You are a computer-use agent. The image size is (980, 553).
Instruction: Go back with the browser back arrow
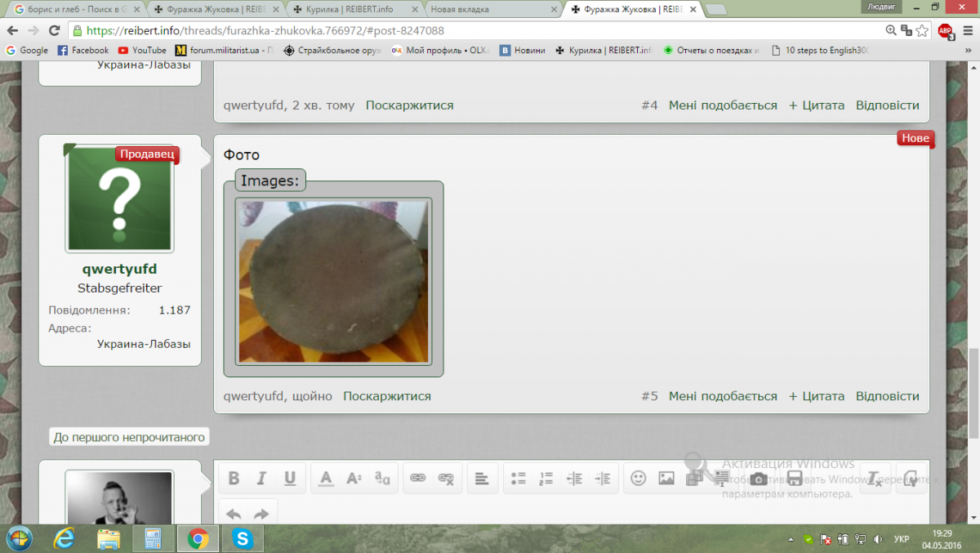click(x=12, y=30)
